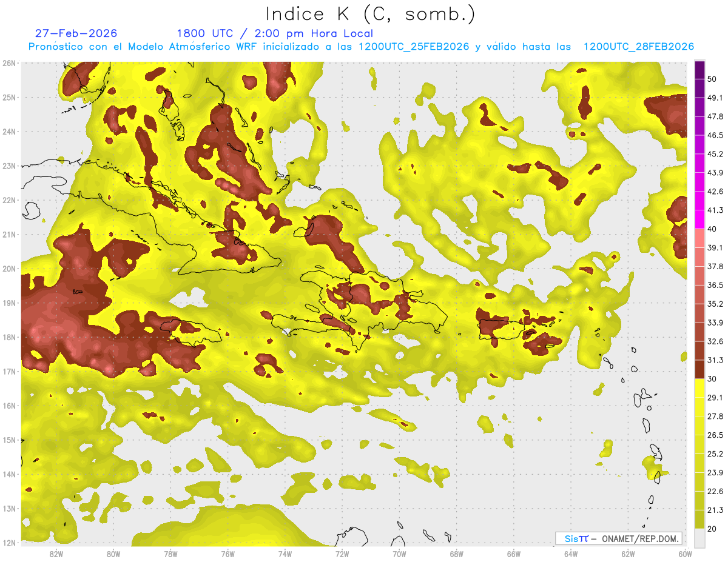This screenshot has width=728, height=562.
Task: Click the '13N' latitude axis label
Action: tap(9, 509)
